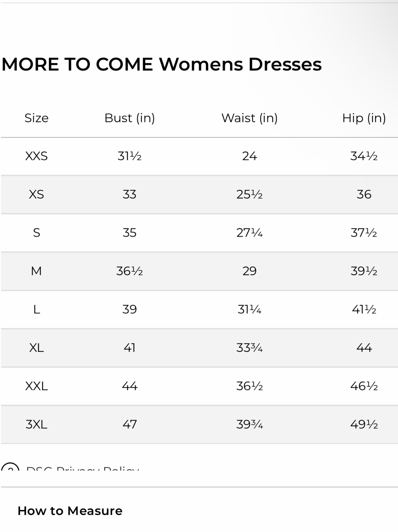Click the MORE TO COME Womens Dresses heading
This screenshot has height=532, width=398.
[161, 64]
